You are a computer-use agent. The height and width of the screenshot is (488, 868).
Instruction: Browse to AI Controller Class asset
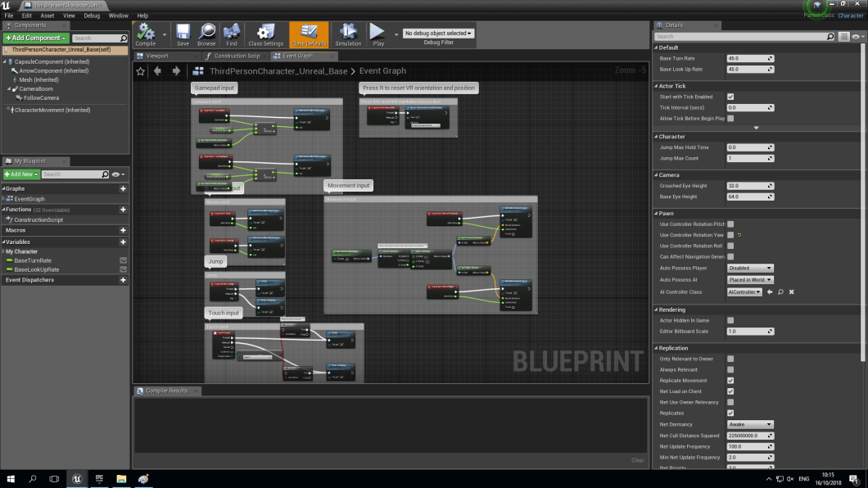(x=780, y=292)
